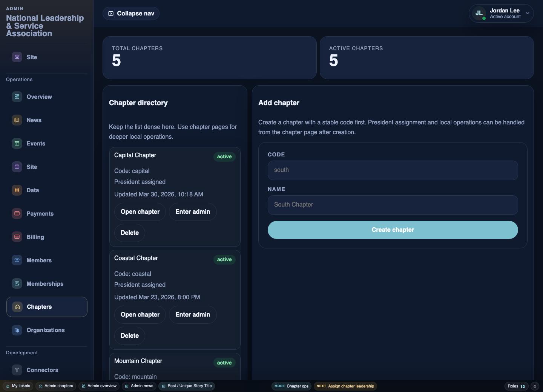
Task: Select the Data database icon
Action: tap(17, 190)
